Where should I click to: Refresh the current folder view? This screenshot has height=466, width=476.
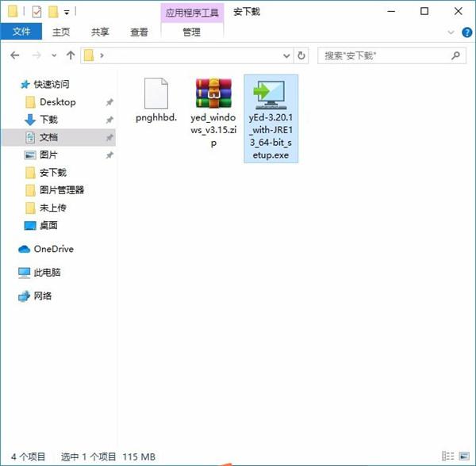coord(301,55)
